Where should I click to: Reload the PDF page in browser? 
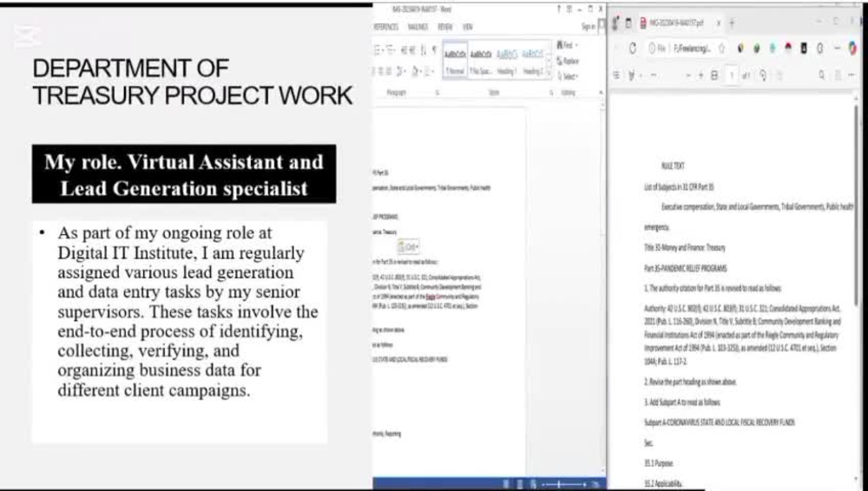(633, 49)
